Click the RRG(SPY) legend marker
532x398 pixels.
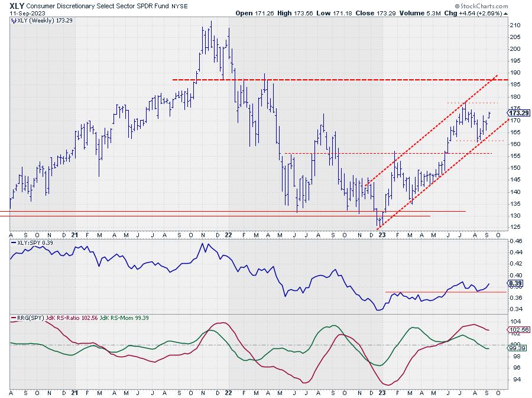(x=12, y=318)
